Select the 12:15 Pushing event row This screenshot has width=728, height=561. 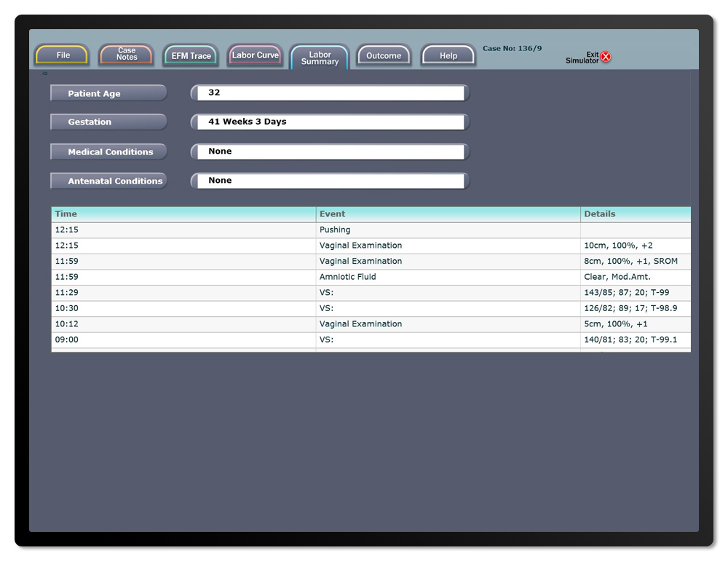371,229
